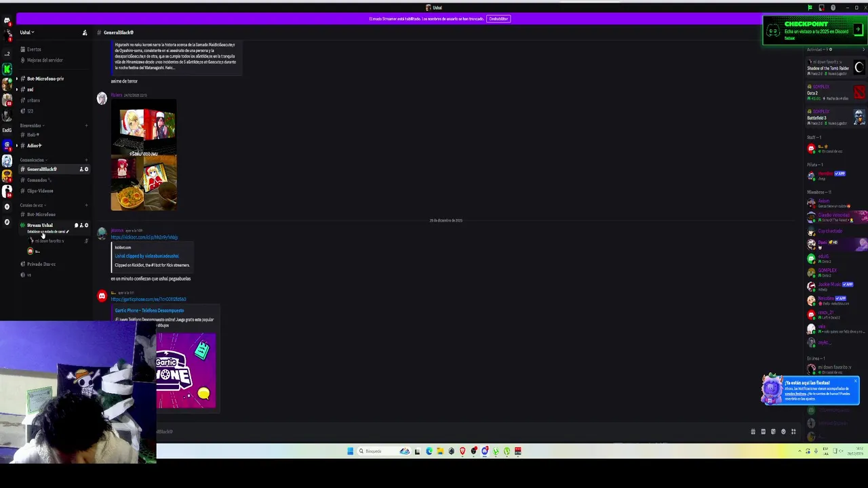Create invite icon on GeneralBlack channel
Image resolution: width=868 pixels, height=488 pixels.
click(x=81, y=169)
